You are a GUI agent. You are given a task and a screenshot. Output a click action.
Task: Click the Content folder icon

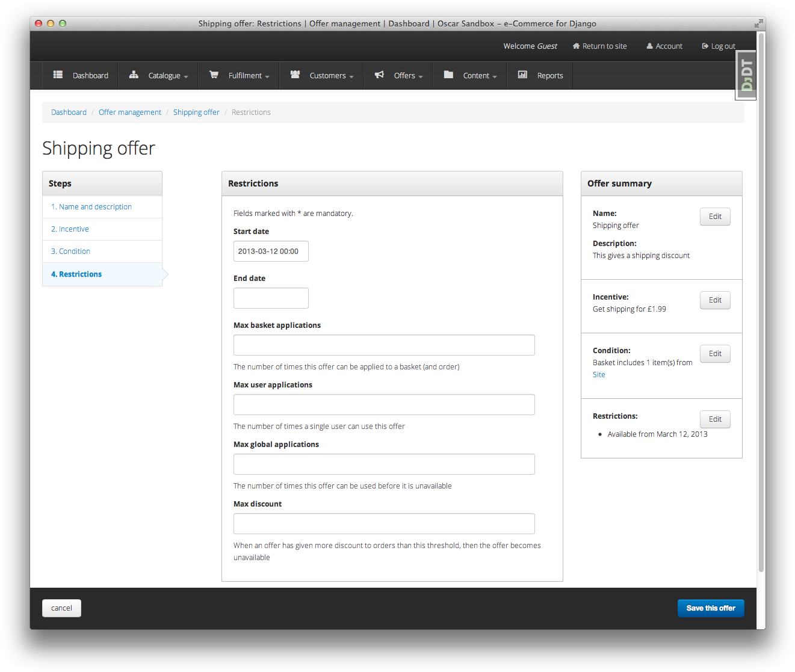point(448,75)
